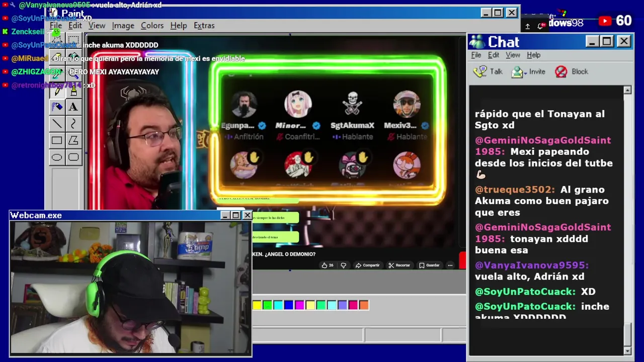Open the View menu in Paint
Viewport: 644px width, 362px height.
click(x=97, y=26)
